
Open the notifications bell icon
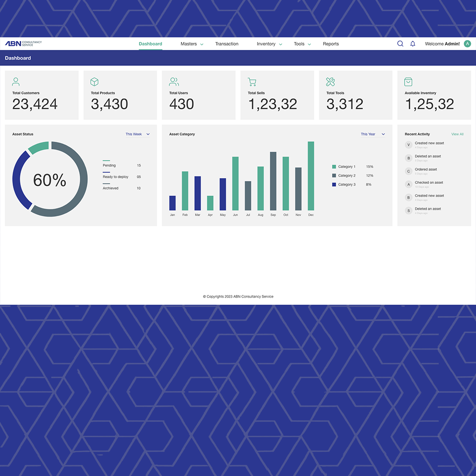pyautogui.click(x=413, y=44)
